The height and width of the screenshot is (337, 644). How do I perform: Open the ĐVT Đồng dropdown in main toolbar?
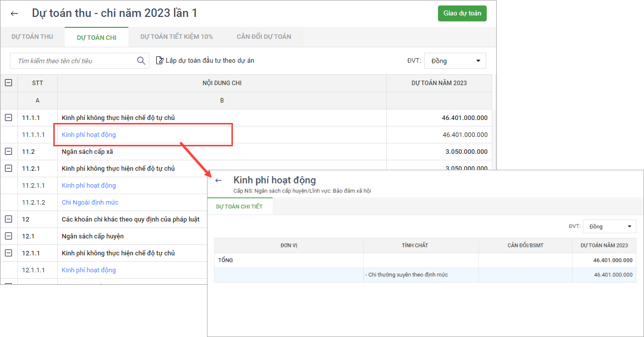pos(455,61)
